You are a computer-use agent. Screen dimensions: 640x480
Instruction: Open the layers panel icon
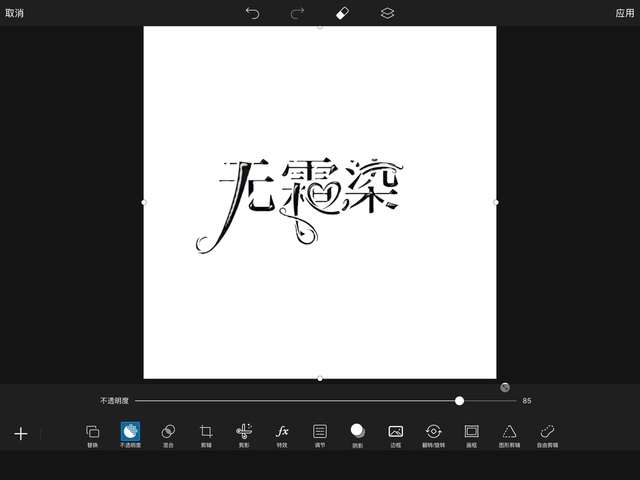pos(387,13)
